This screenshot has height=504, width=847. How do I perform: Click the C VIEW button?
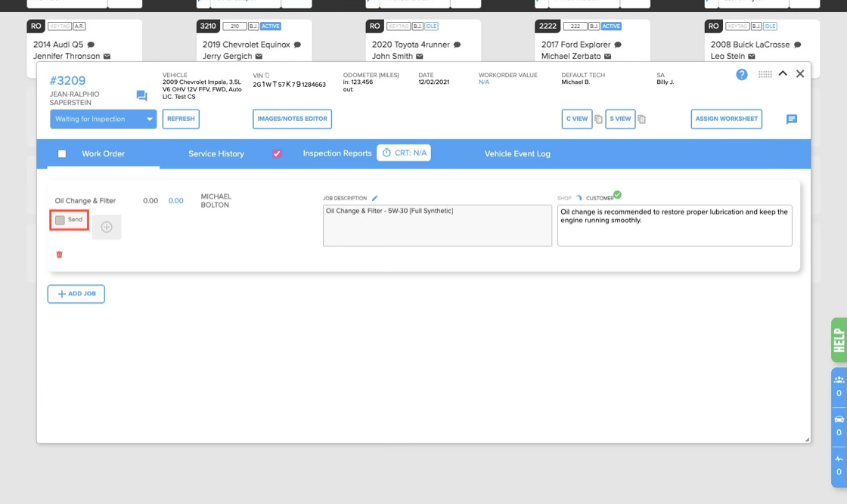coord(577,119)
